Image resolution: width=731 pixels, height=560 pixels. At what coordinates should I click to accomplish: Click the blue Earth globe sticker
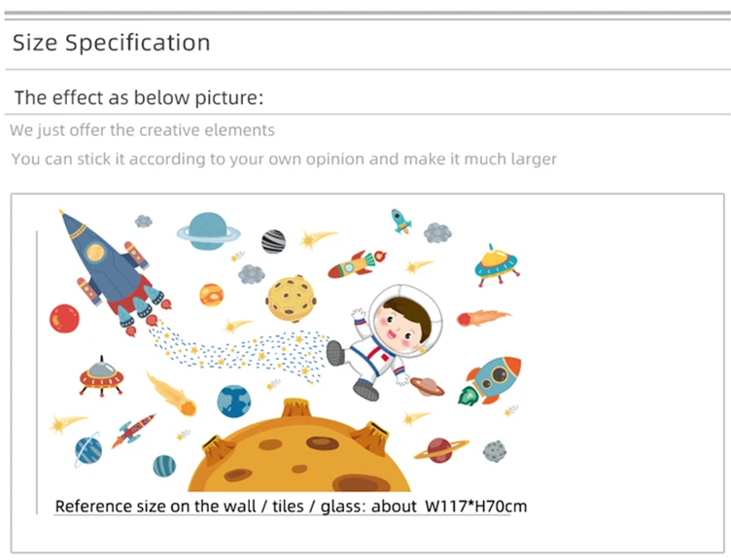(x=233, y=402)
